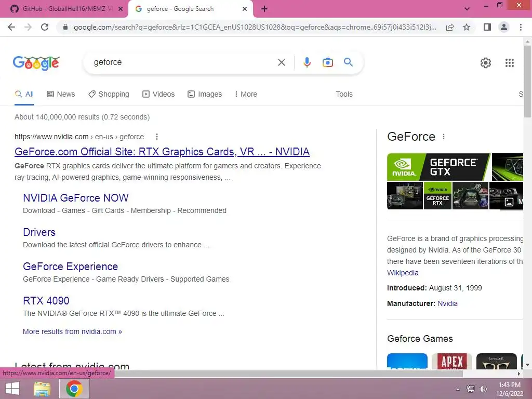Screen dimensions: 532x399
Task: Click the padlock site info icon
Action: pyautogui.click(x=65, y=27)
